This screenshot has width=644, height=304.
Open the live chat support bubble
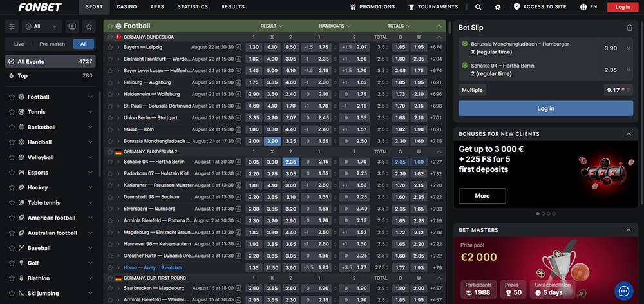[624, 291]
